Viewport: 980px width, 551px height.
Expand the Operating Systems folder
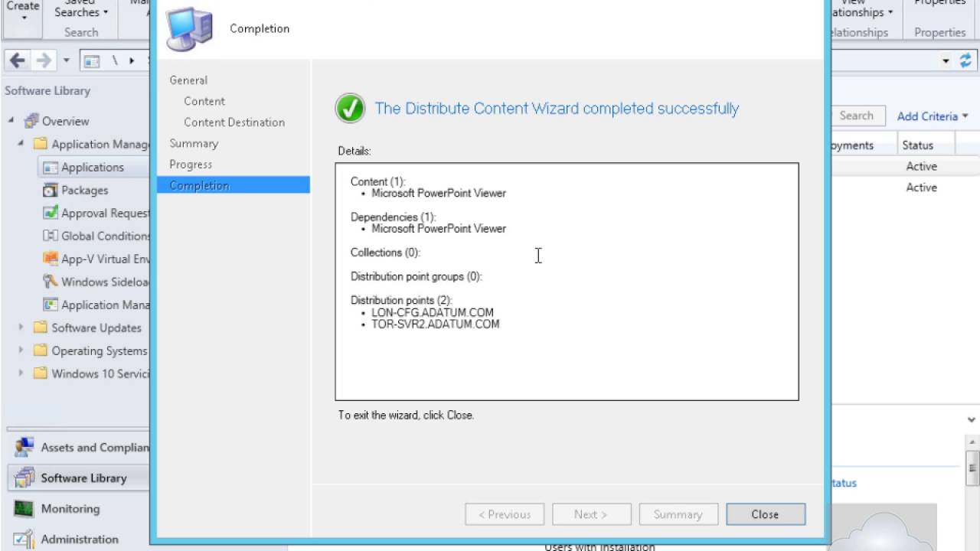click(21, 350)
